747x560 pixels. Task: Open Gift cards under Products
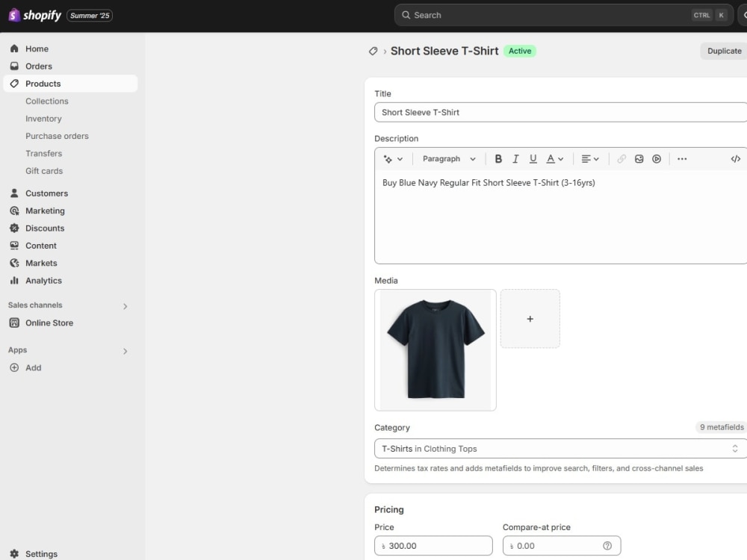point(44,171)
